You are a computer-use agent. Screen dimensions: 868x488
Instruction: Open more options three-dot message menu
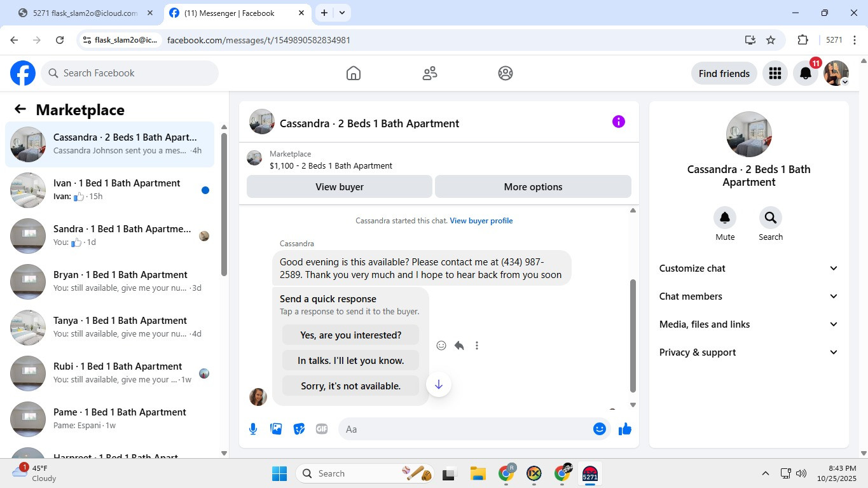(x=477, y=345)
